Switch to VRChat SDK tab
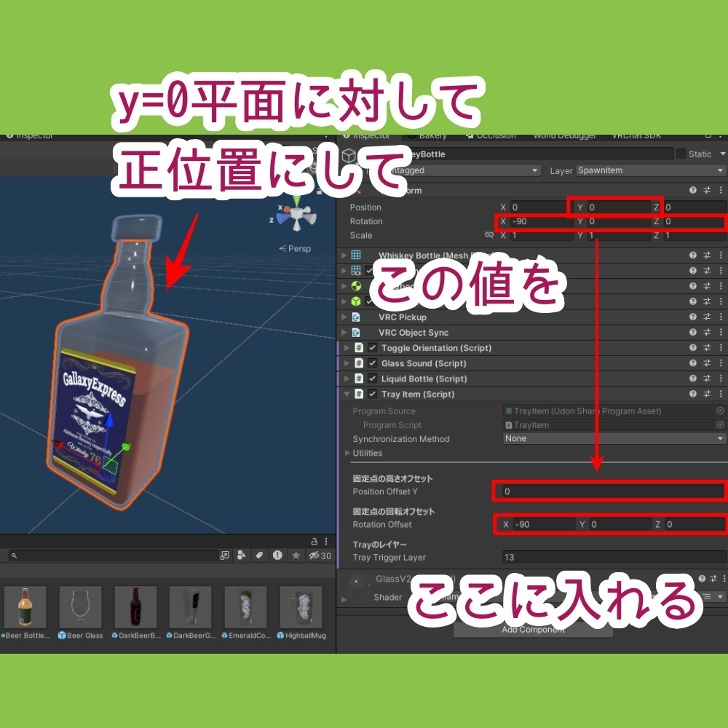The width and height of the screenshot is (728, 728). click(x=636, y=135)
